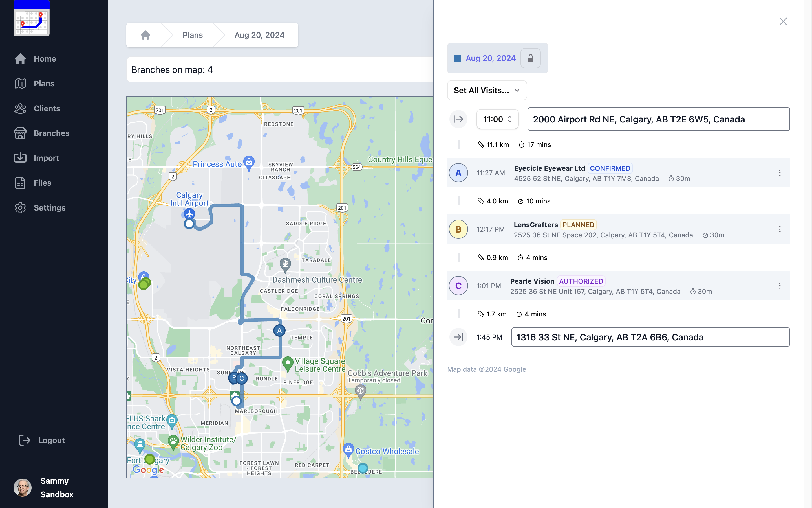Open options menu for Eyecicle Eyewear Ltd

(x=780, y=173)
